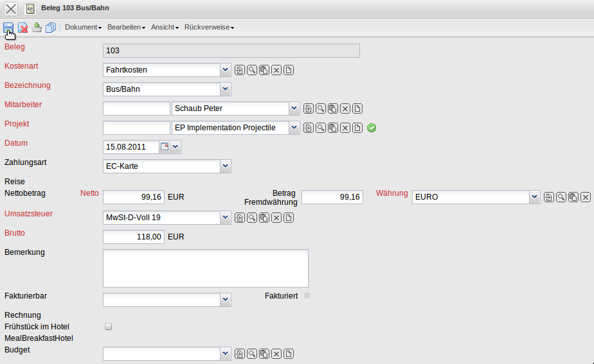The height and width of the screenshot is (364, 594).
Task: Click into the Bemerkung text area
Action: click(205, 268)
